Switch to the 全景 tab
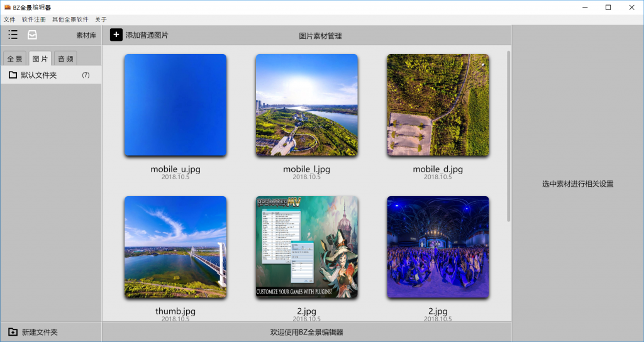 tap(15, 59)
